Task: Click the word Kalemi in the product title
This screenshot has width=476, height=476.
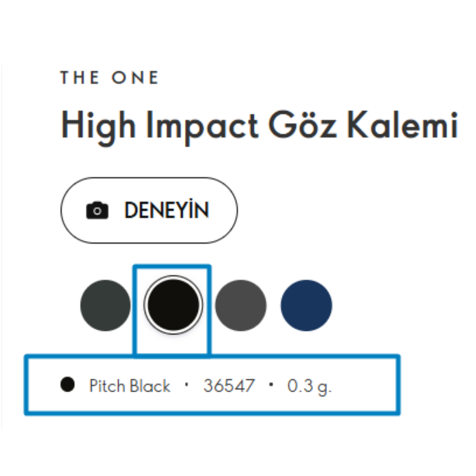Action: pos(402,125)
